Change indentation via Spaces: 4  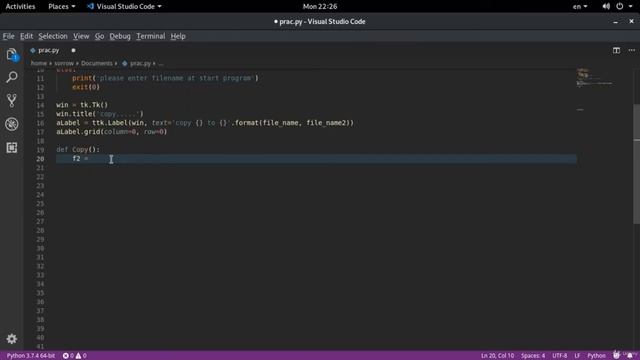[x=533, y=356]
